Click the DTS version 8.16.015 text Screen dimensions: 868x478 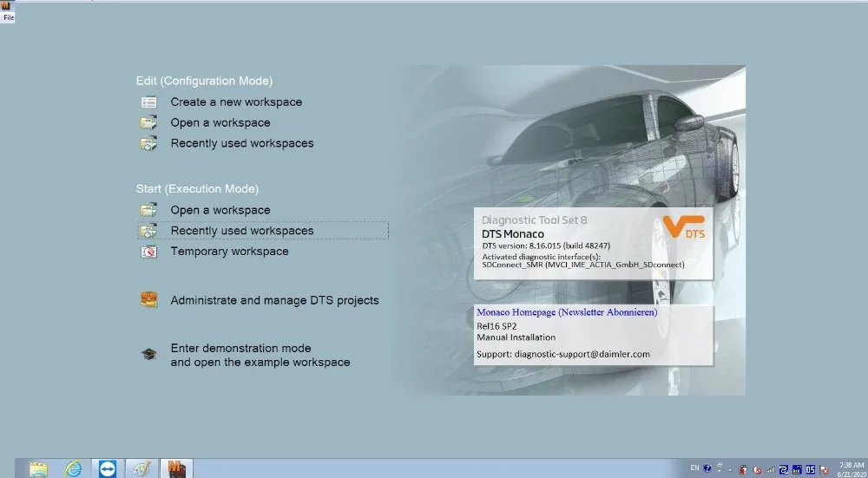point(546,246)
